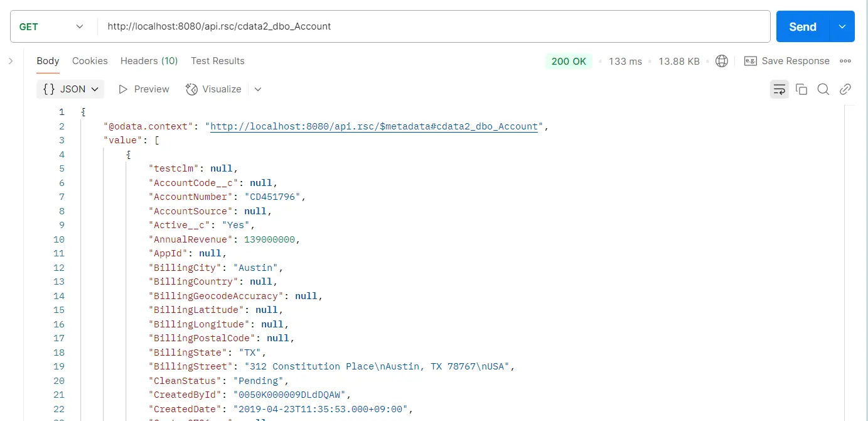Click the link icon in response toolbar
Viewport: 868px width, 421px height.
coord(845,89)
